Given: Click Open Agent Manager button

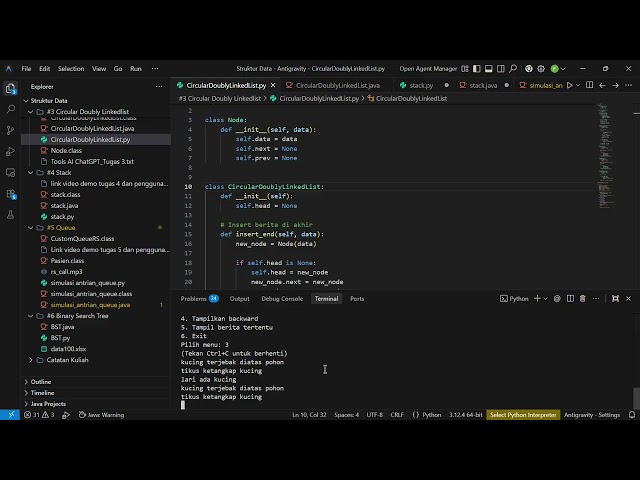Looking at the screenshot, I should pyautogui.click(x=428, y=69).
